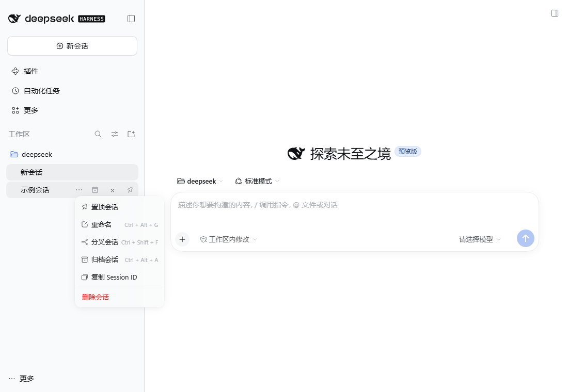Pin 示例会话 using row pin icon
The height and width of the screenshot is (392, 568).
point(130,190)
